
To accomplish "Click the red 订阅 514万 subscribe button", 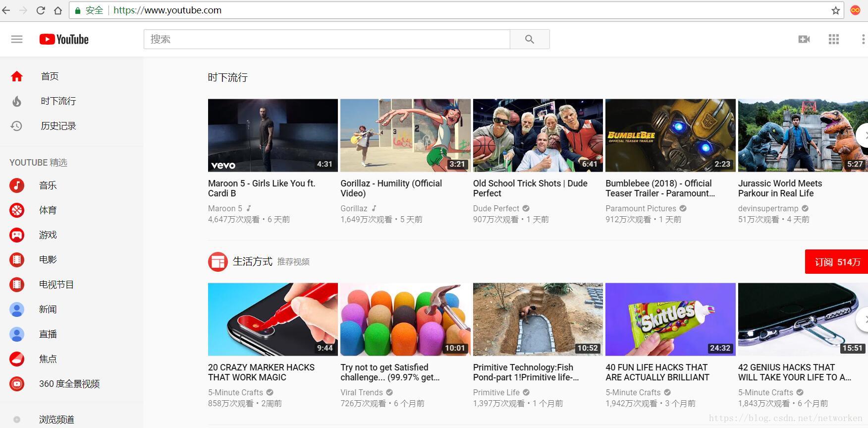I will pos(837,262).
